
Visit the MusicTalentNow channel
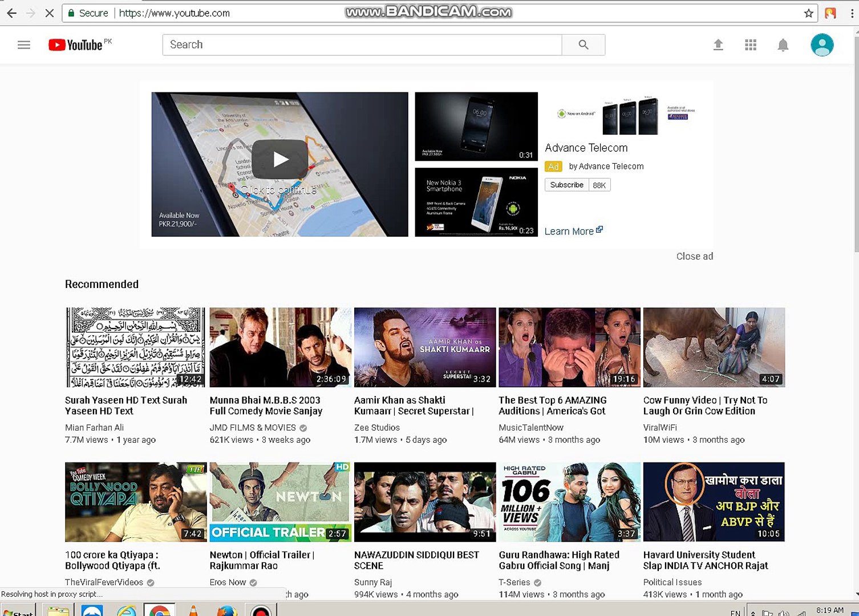click(x=531, y=427)
